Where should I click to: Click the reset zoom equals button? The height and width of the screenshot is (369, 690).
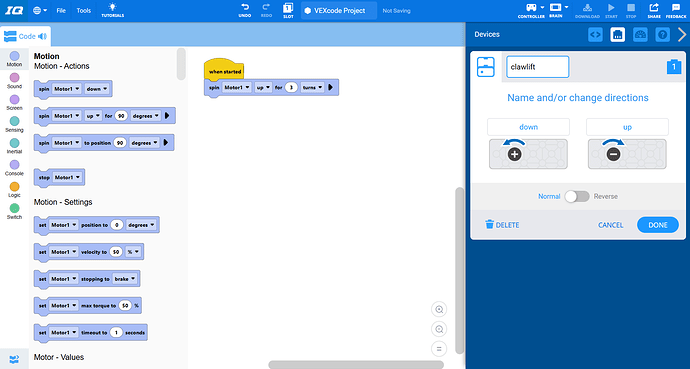439,349
